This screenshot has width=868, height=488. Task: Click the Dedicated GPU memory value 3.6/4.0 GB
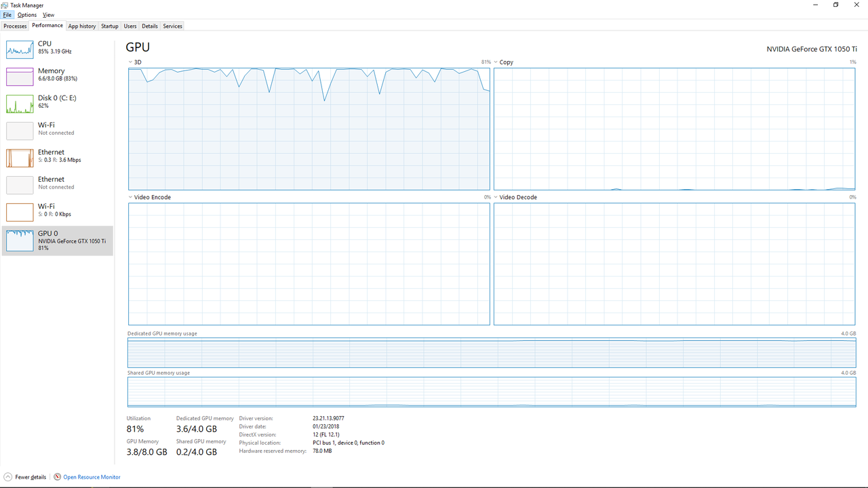197,429
